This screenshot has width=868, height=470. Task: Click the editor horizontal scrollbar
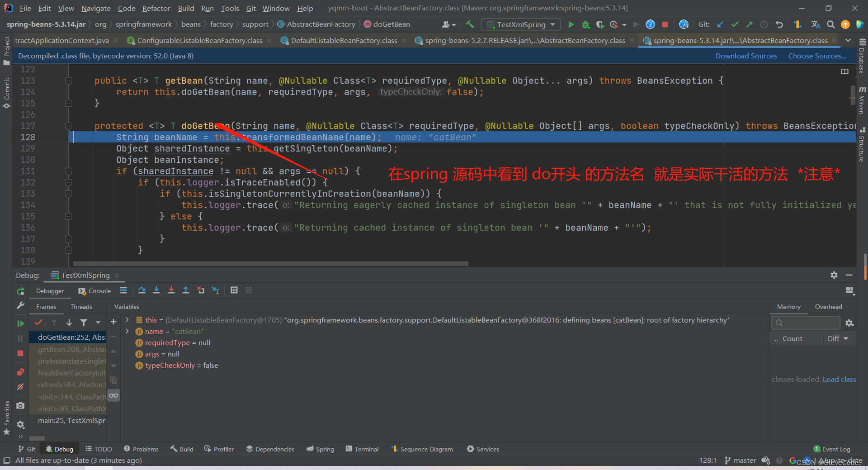pos(270,263)
